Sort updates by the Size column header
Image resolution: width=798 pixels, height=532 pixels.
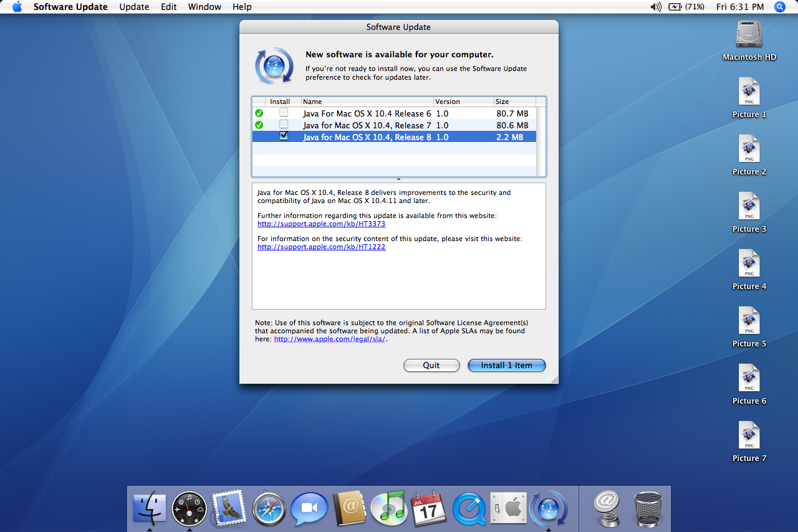pyautogui.click(x=514, y=102)
